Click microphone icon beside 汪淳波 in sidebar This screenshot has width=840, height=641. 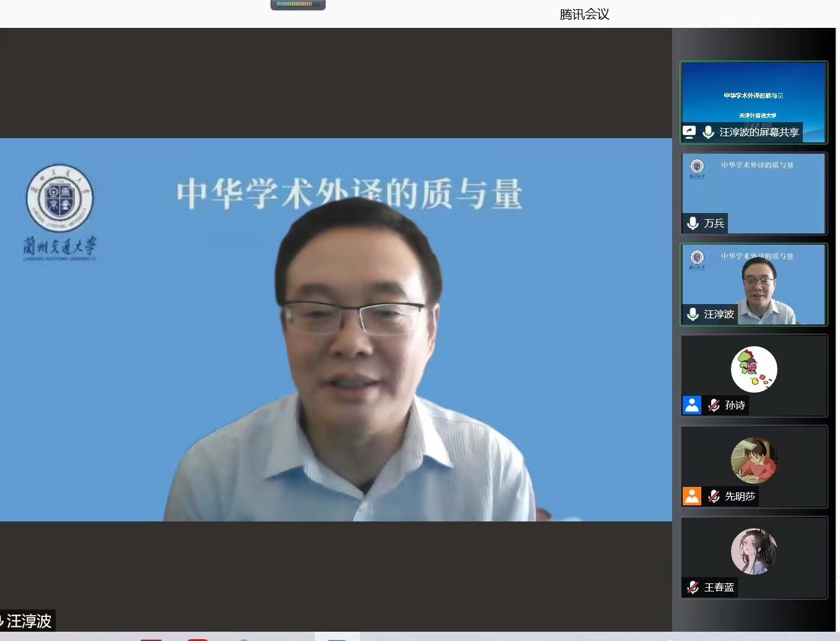click(x=693, y=314)
